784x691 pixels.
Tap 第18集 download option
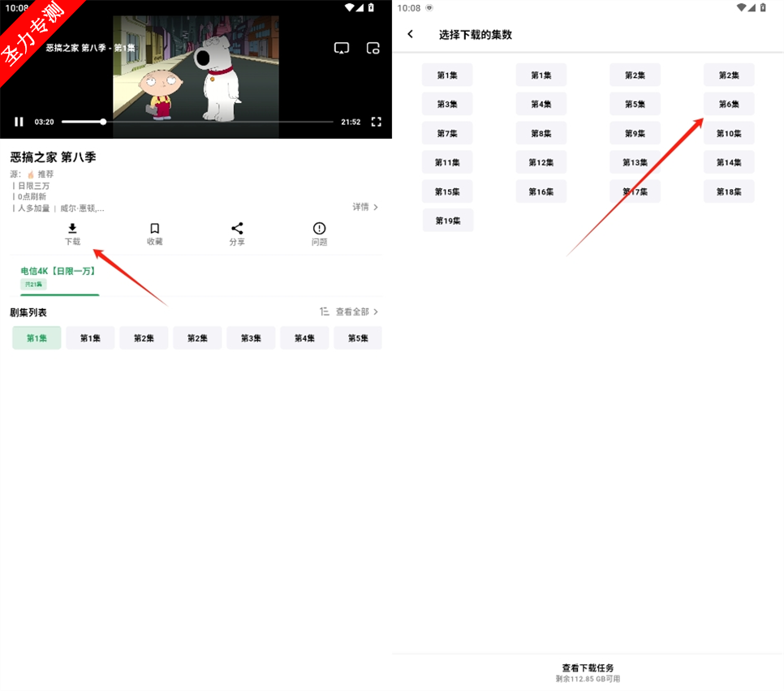[729, 191]
